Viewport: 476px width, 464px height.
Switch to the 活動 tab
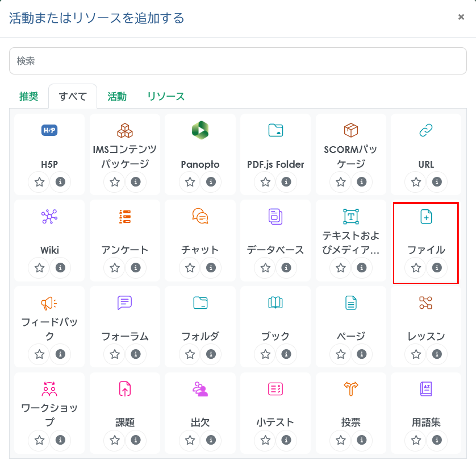[117, 97]
